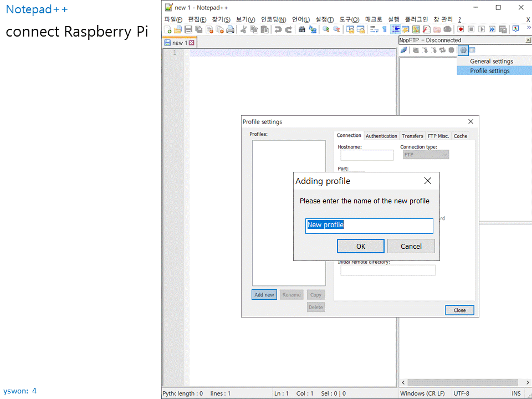Click the Show NppFTP window icon
532x399 pixels.
point(516,29)
